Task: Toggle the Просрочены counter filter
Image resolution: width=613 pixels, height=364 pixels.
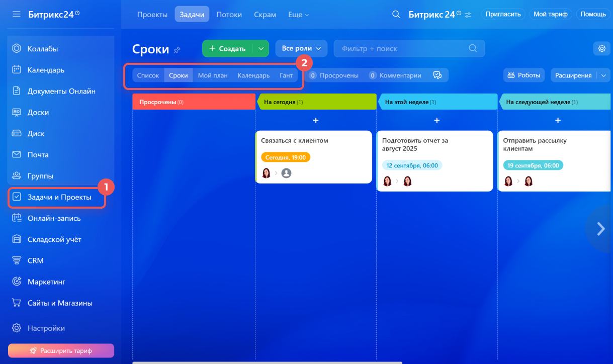Action: click(334, 75)
